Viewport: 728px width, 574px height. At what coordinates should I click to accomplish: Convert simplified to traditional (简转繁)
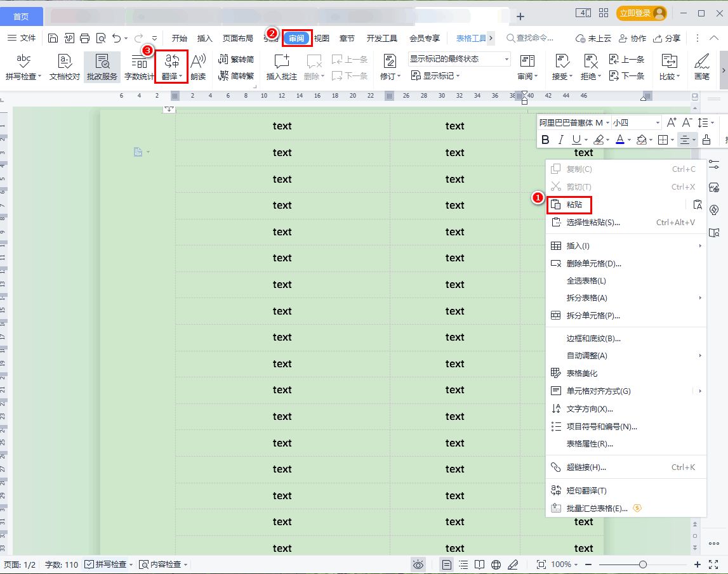coord(236,75)
